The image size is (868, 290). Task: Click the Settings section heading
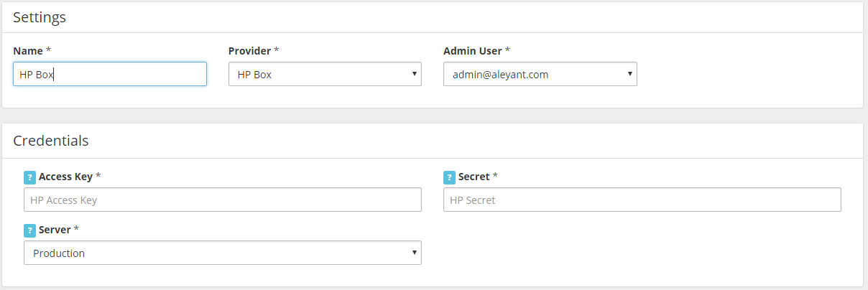click(x=40, y=17)
